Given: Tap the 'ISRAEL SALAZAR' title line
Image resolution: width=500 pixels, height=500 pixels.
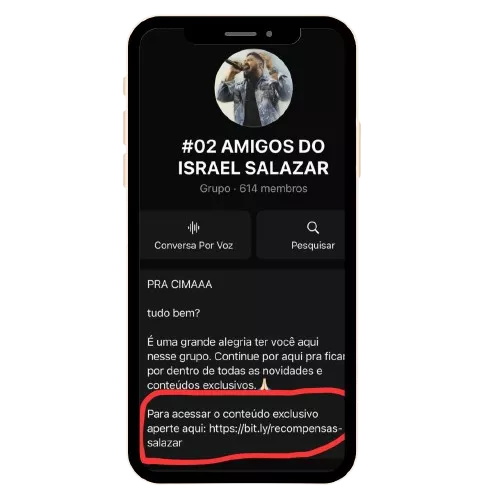Looking at the screenshot, I should tap(253, 168).
